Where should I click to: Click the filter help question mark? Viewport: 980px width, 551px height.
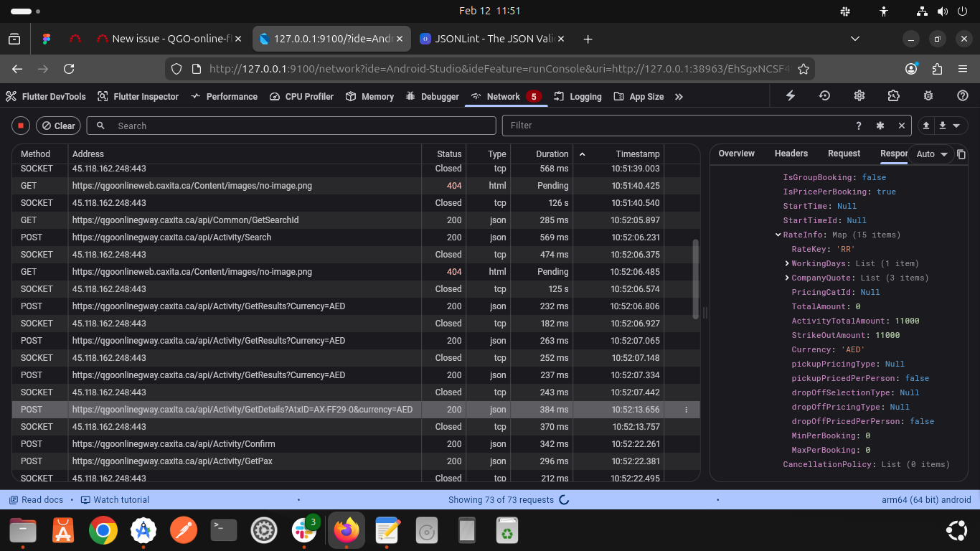pyautogui.click(x=859, y=126)
